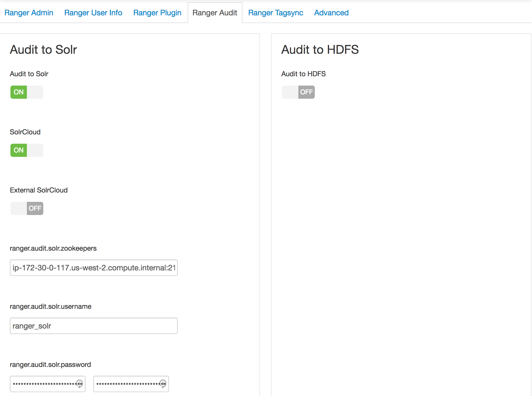Viewport: 532px width, 396px height.
Task: Click the Audit to HDFS section heading
Action: [x=320, y=50]
